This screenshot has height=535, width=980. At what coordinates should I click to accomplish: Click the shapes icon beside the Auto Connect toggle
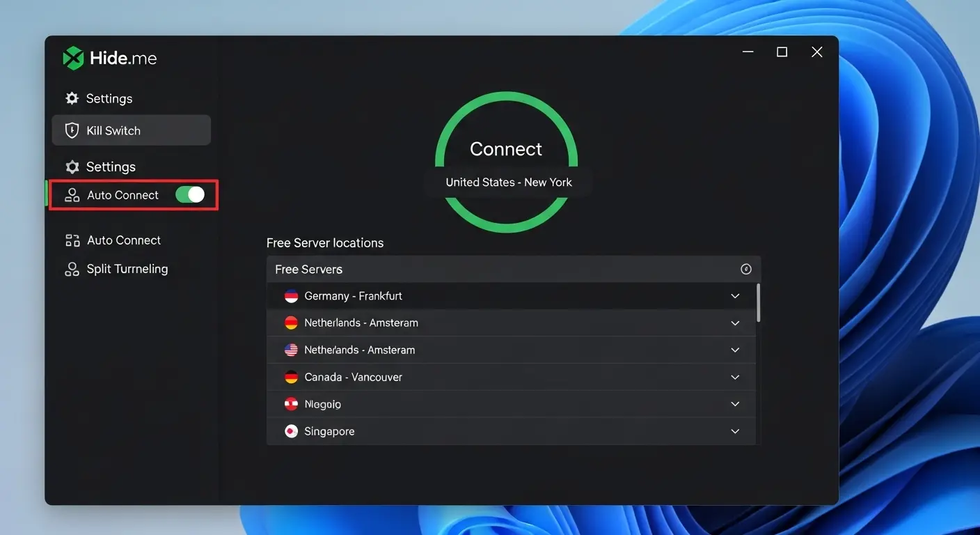click(72, 195)
